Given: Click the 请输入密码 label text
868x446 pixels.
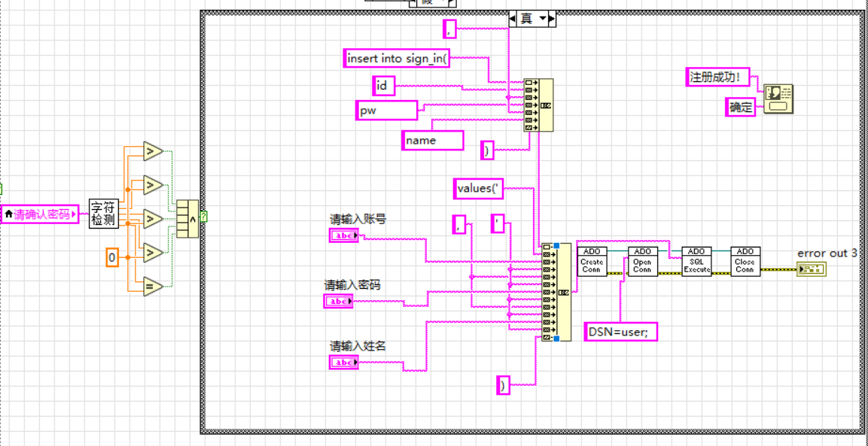Looking at the screenshot, I should (352, 285).
